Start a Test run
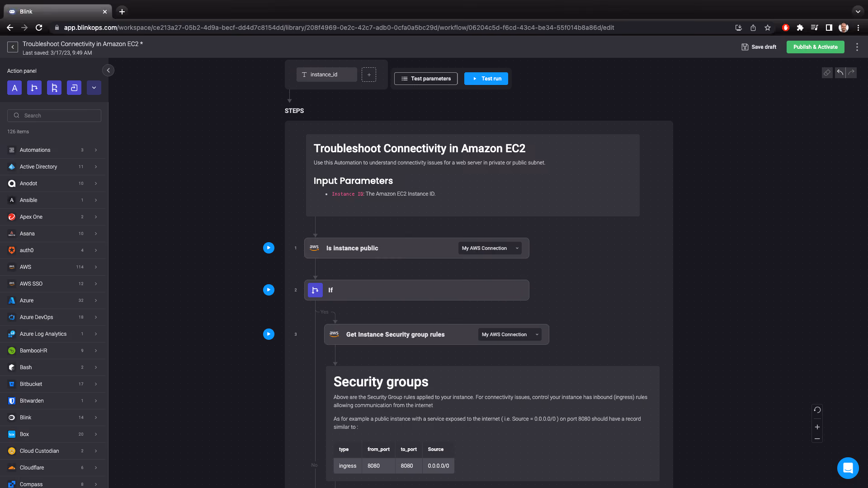The image size is (868, 488). [x=486, y=79]
